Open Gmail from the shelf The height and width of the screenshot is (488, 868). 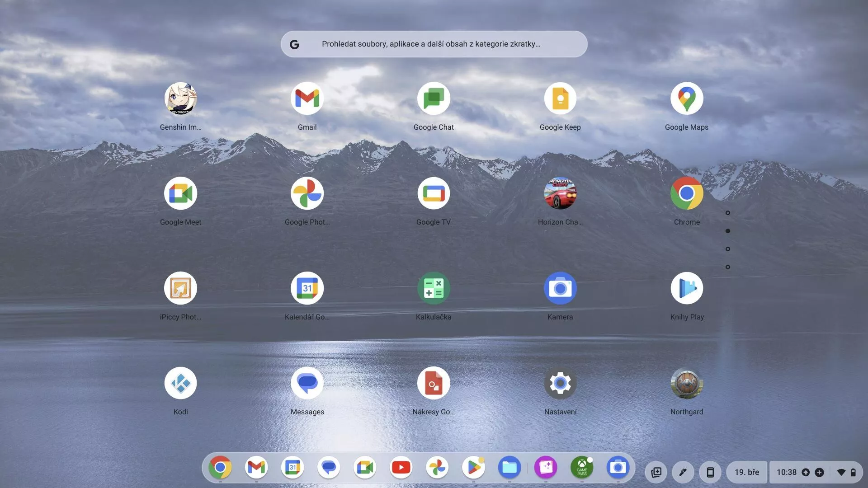[256, 467]
